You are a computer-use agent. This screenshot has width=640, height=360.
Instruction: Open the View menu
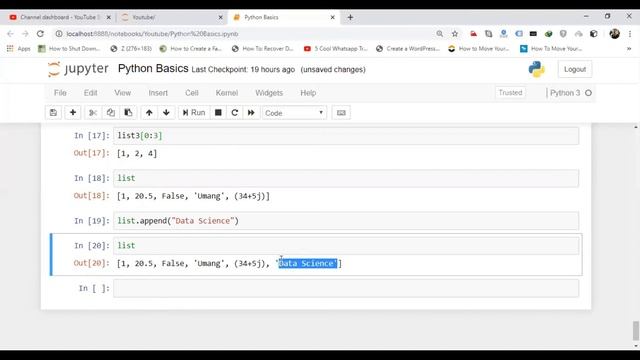[x=122, y=93]
